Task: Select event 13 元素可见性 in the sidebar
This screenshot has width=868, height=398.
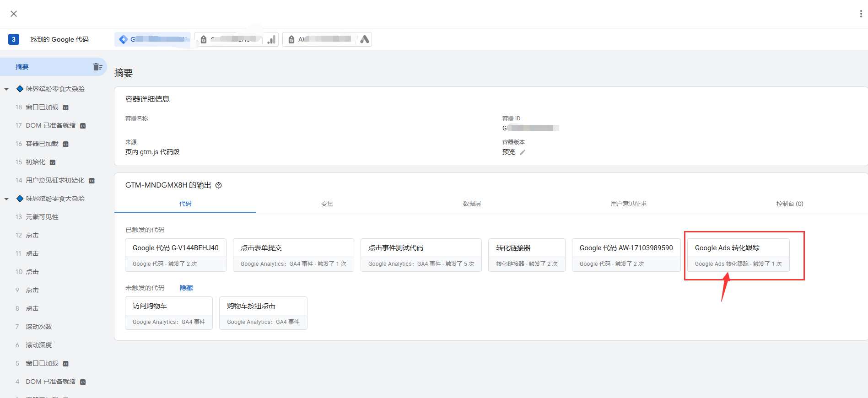Action: (x=42, y=217)
